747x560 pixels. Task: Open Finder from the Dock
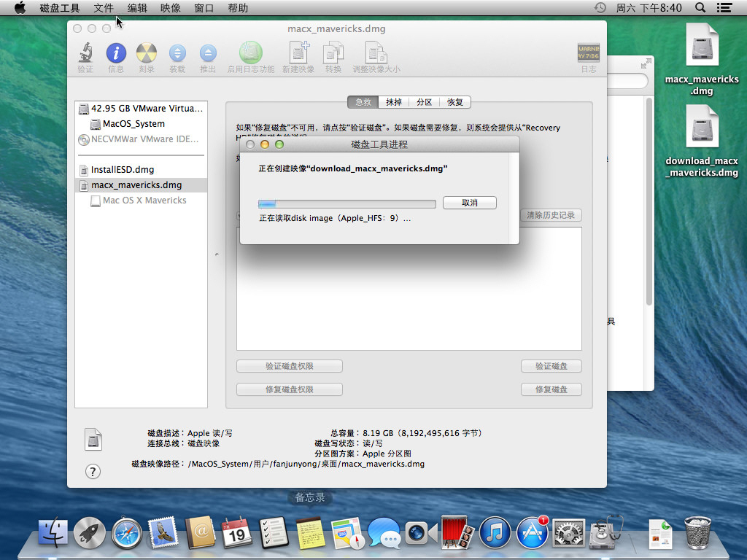53,532
